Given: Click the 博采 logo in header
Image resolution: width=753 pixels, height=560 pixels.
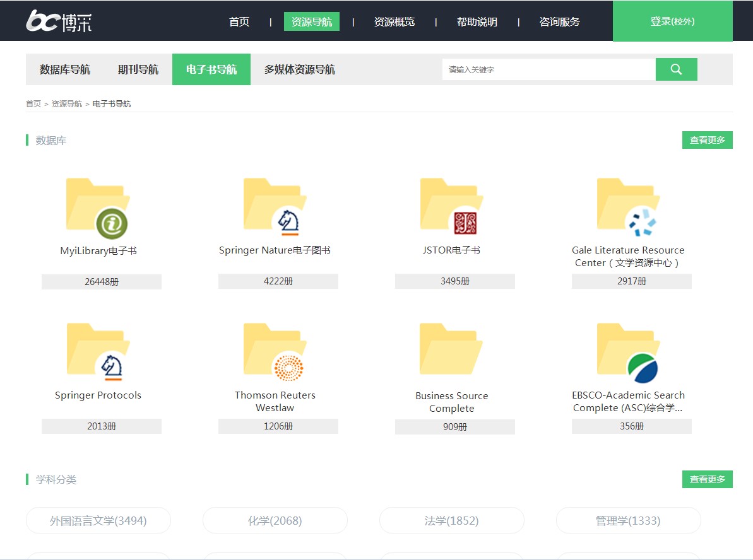Looking at the screenshot, I should [x=59, y=21].
